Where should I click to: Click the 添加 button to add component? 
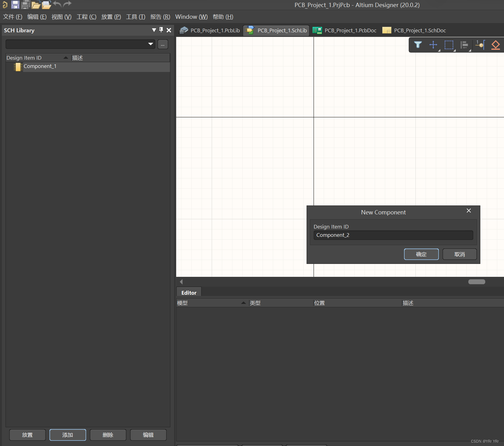[x=68, y=435]
